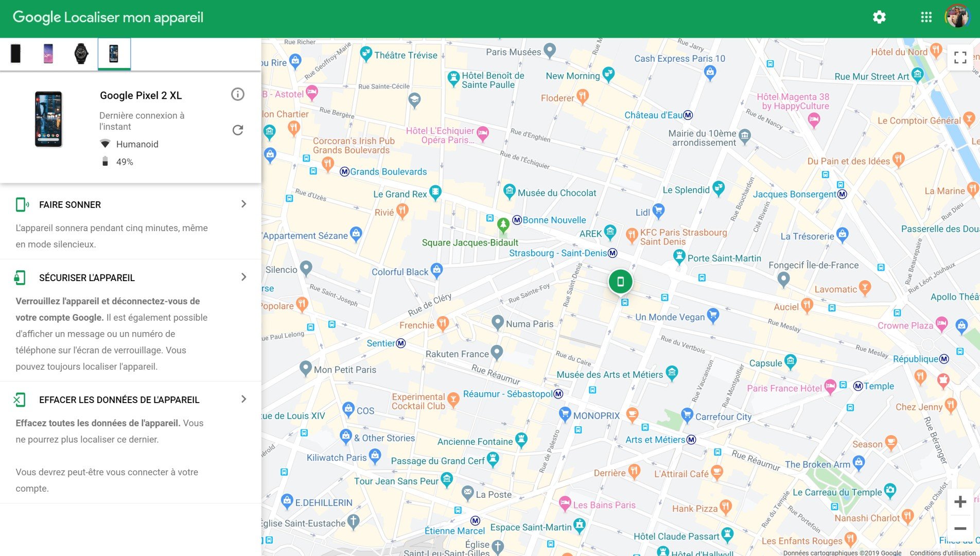Screen dimensions: 980x556
Task: Click the Bonne Nouvelle metro icon
Action: point(517,220)
